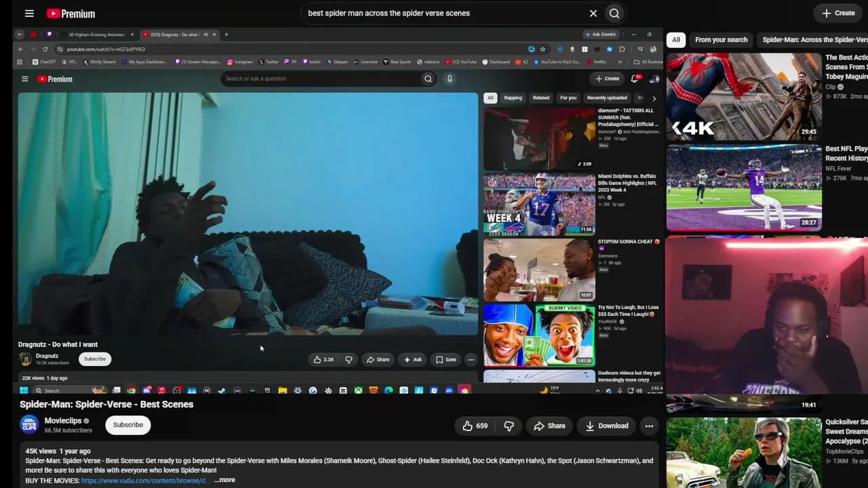The height and width of the screenshot is (488, 868).
Task: Clear the Spider-Verse search query with the X
Action: tap(593, 13)
